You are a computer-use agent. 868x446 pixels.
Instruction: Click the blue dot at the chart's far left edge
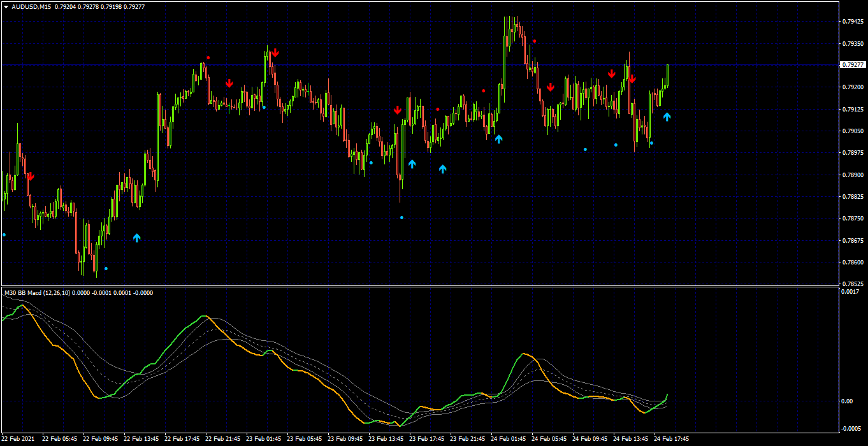(4, 234)
